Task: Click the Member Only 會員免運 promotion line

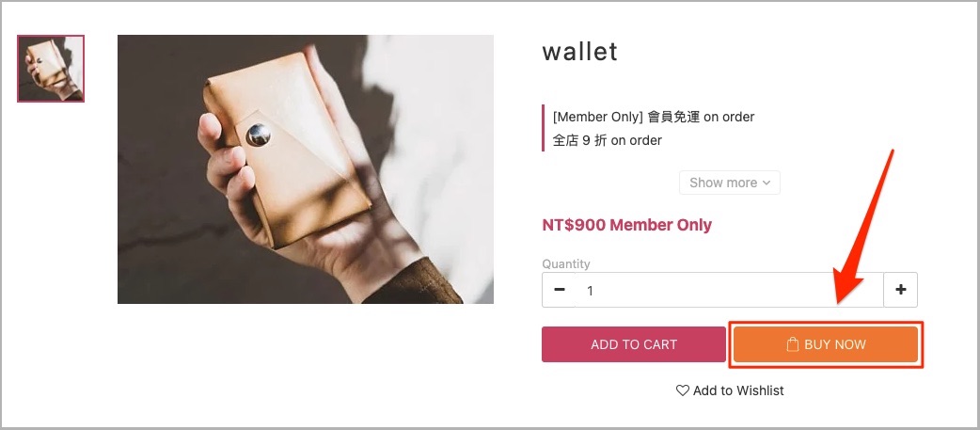Action: (654, 117)
